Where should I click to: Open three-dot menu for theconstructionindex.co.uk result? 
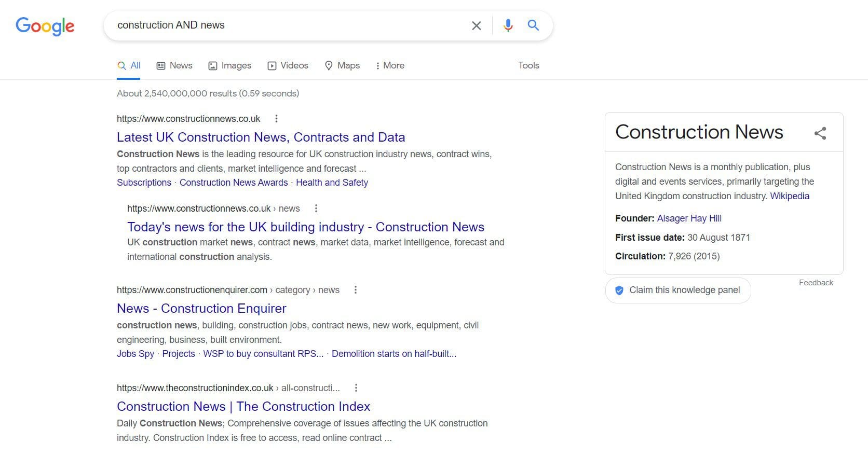[x=356, y=388]
